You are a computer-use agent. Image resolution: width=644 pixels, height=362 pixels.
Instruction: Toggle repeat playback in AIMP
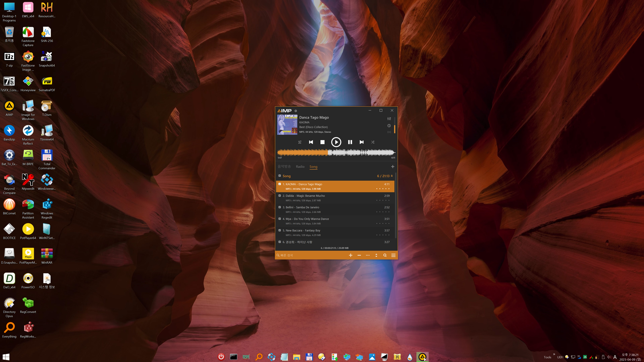pos(300,142)
